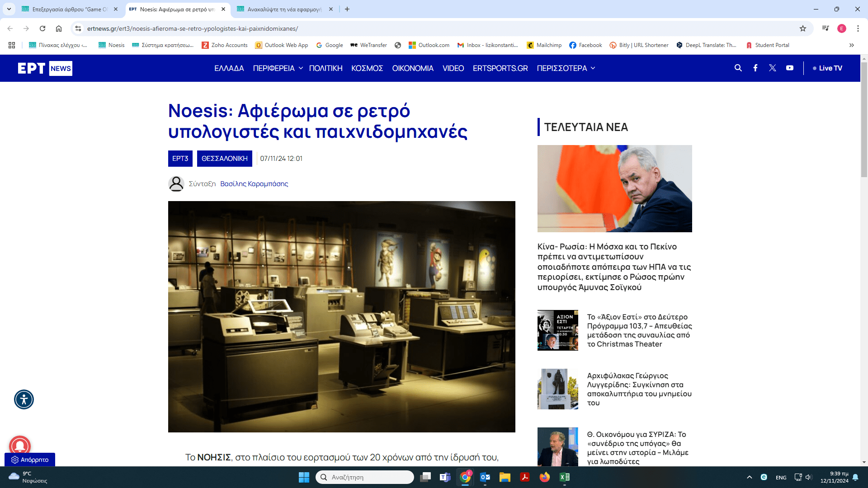
Task: Open the Shoigu news photo thumbnail
Action: tap(614, 188)
